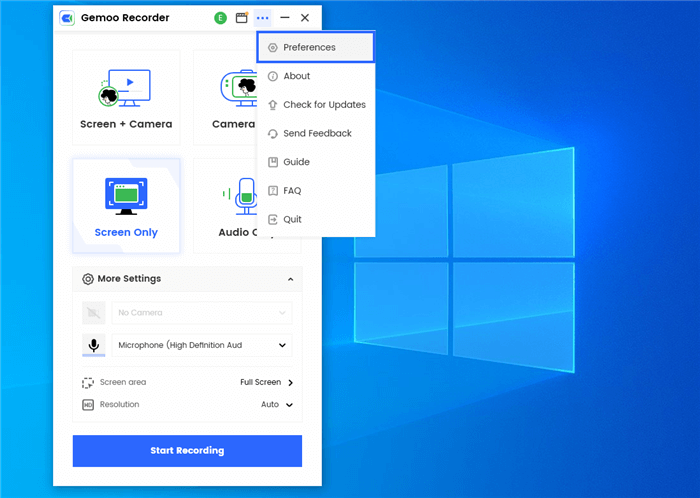This screenshot has height=498, width=700.
Task: Open the green E account avatar
Action: point(221,18)
